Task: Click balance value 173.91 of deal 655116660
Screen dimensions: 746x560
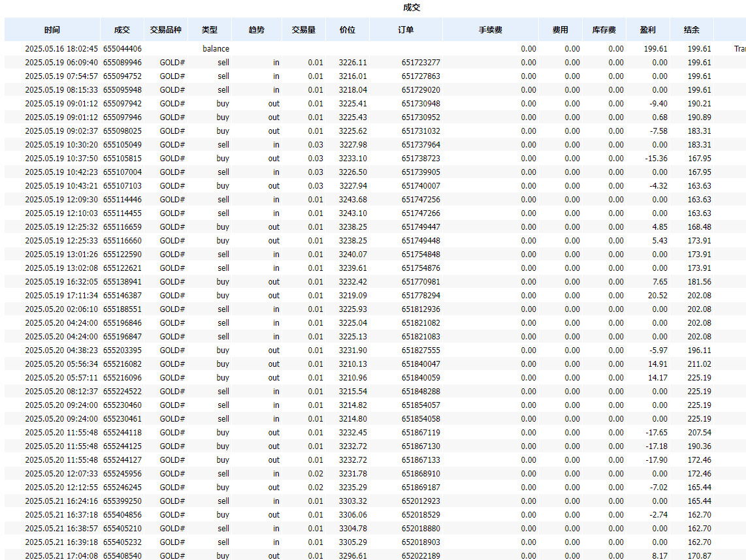Action: (x=699, y=241)
